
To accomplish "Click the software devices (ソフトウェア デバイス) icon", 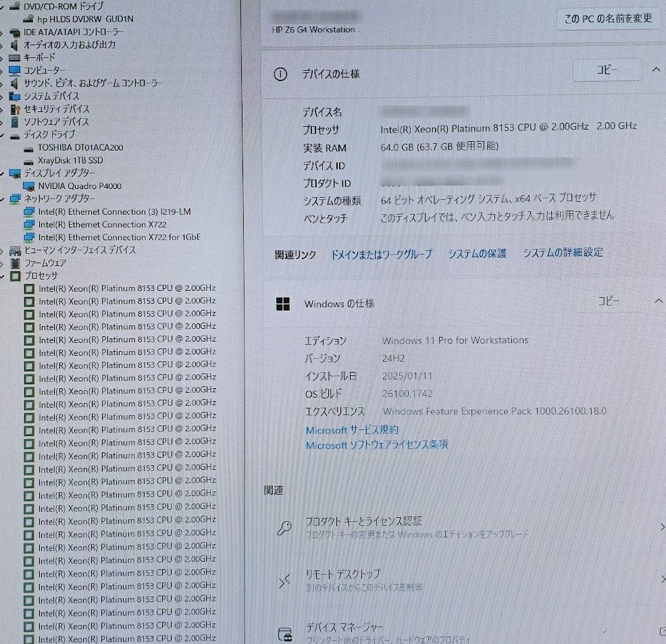I will point(15,122).
